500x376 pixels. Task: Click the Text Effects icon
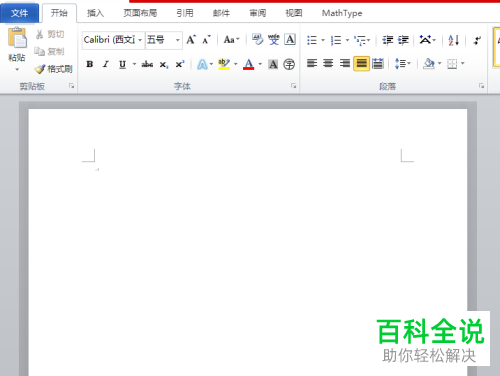click(x=202, y=64)
